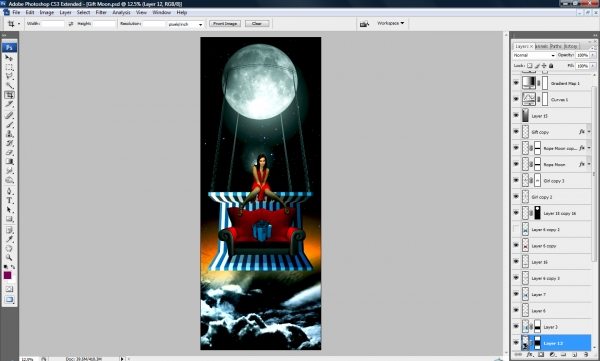Hide the Girl copy 3 layer
The width and height of the screenshot is (600, 361).
point(516,180)
